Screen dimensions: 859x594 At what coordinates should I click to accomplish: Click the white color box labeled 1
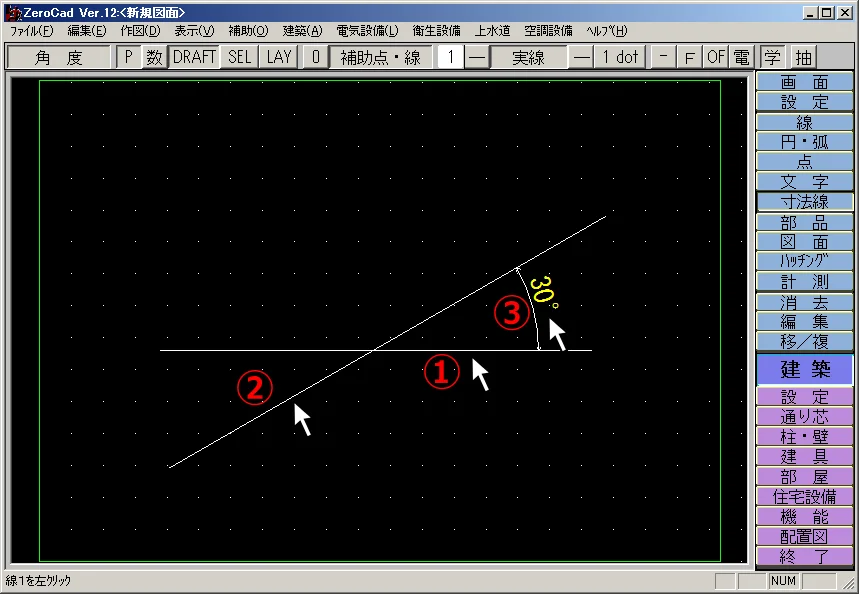pos(450,57)
